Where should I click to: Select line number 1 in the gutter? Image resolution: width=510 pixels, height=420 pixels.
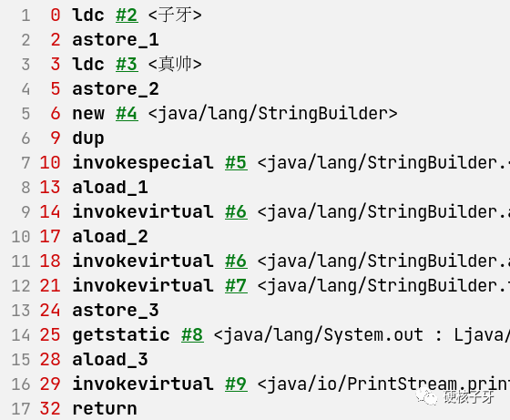25,15
